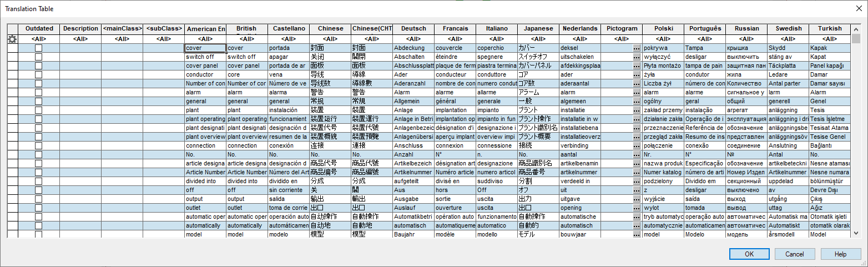Image resolution: width=868 pixels, height=267 pixels.
Task: Open the table settings gear icon
Action: (12, 39)
